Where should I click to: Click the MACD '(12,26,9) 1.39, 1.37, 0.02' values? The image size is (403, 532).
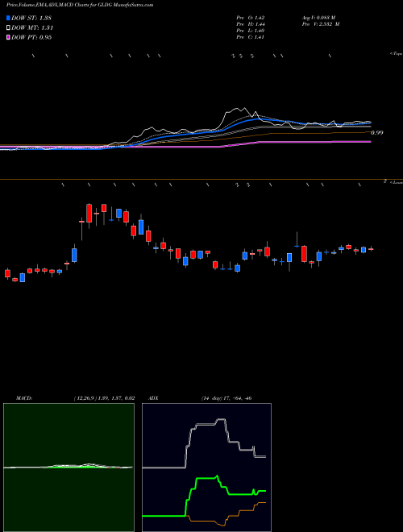(104, 398)
